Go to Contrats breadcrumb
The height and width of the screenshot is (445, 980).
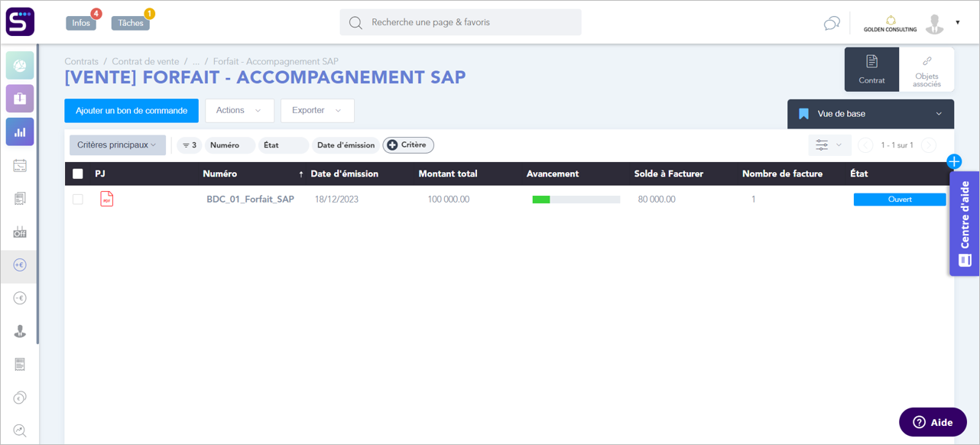(82, 61)
